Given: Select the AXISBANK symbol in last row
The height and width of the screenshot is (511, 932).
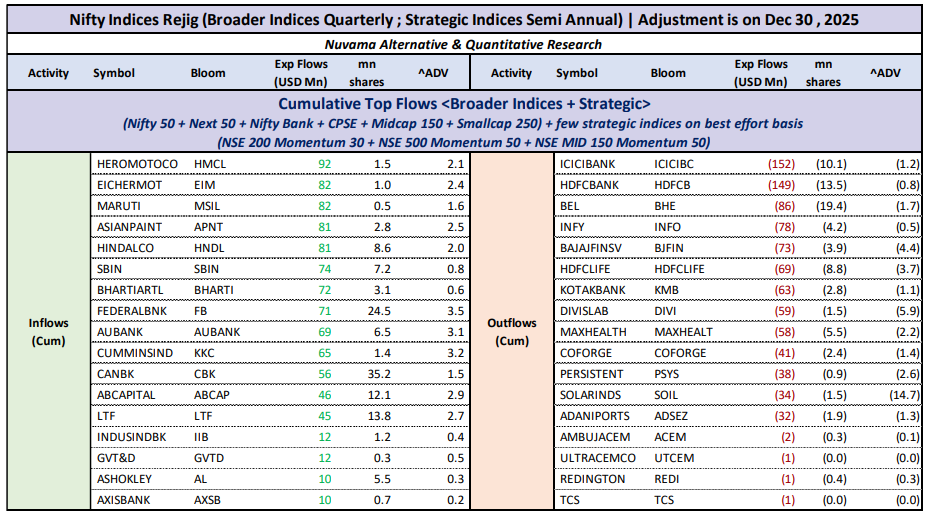Looking at the screenshot, I should [x=125, y=498].
